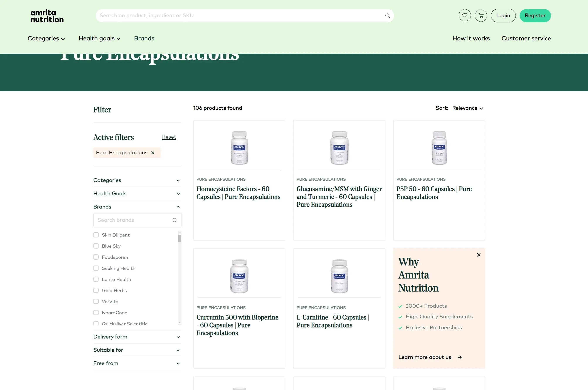The width and height of the screenshot is (588, 390).
Task: Remove the Pure Encapsulations active filter
Action: (153, 153)
